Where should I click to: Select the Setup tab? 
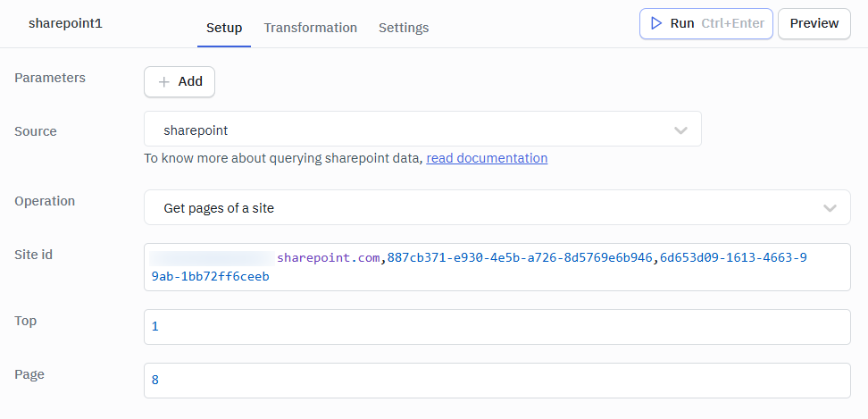(224, 28)
